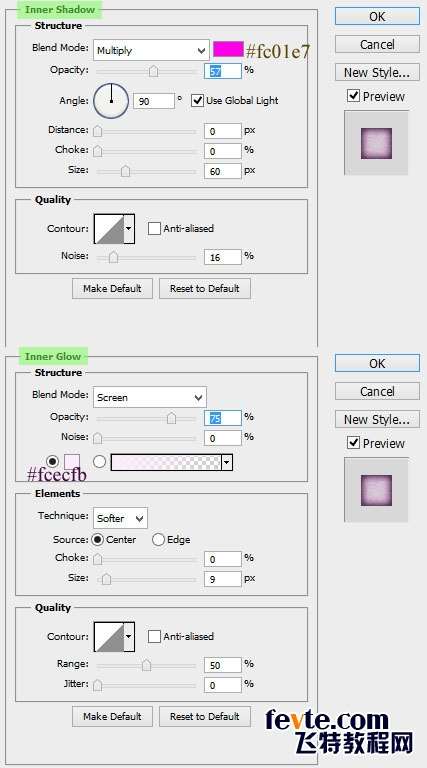The width and height of the screenshot is (427, 768).
Task: Click the Inner Shadow Size value field
Action: [223, 171]
